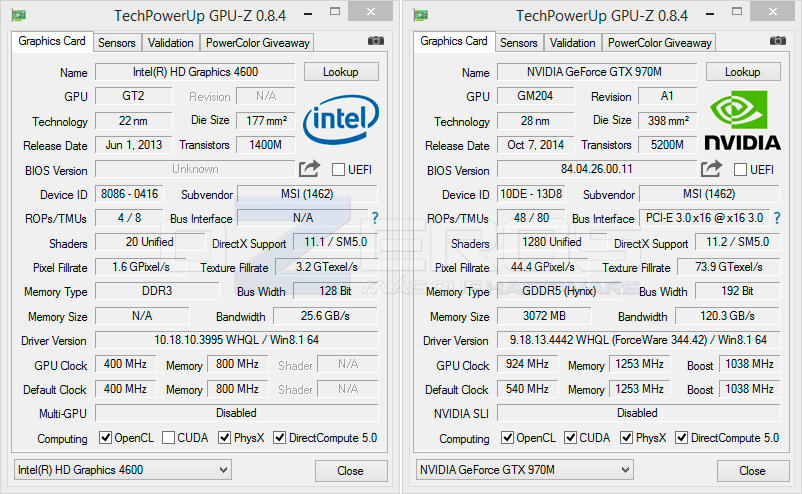The width and height of the screenshot is (802, 494).
Task: Toggle UEFI checkbox in Intel window
Action: (x=338, y=169)
